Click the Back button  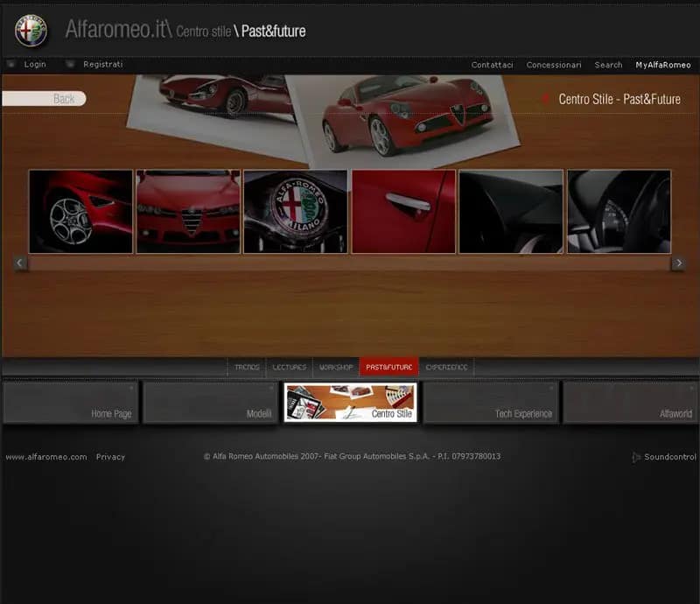coord(45,99)
